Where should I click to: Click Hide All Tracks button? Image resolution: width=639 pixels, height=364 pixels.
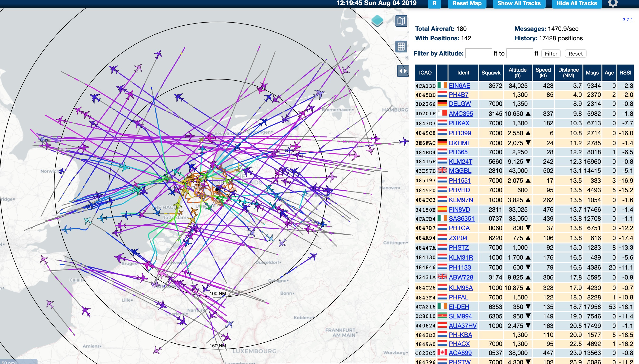[x=577, y=4]
